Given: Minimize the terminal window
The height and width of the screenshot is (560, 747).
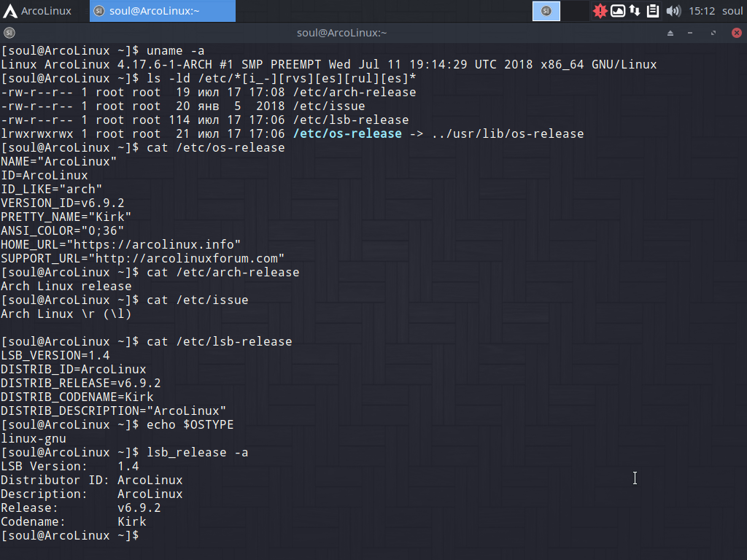Looking at the screenshot, I should tap(690, 33).
